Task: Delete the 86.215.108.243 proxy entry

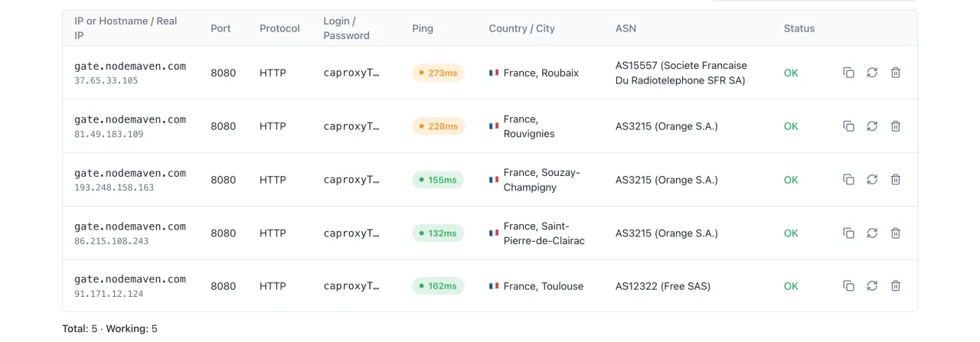Action: 896,233
